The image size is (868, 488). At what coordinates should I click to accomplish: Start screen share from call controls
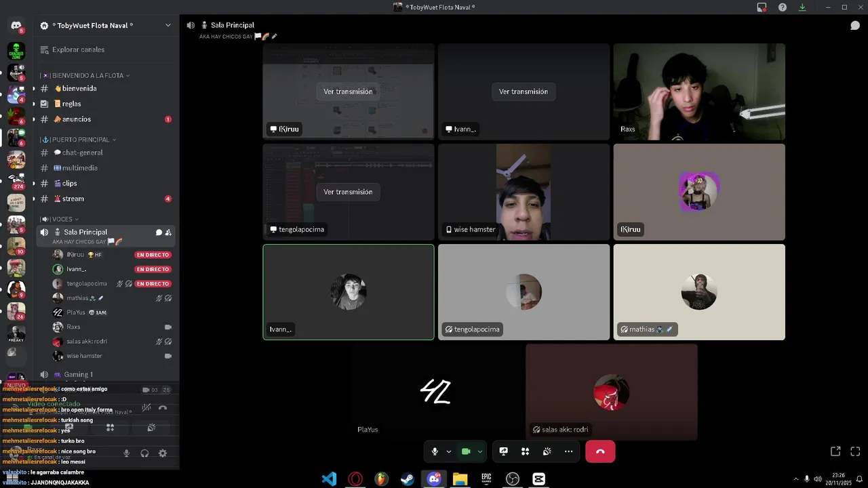(x=504, y=451)
